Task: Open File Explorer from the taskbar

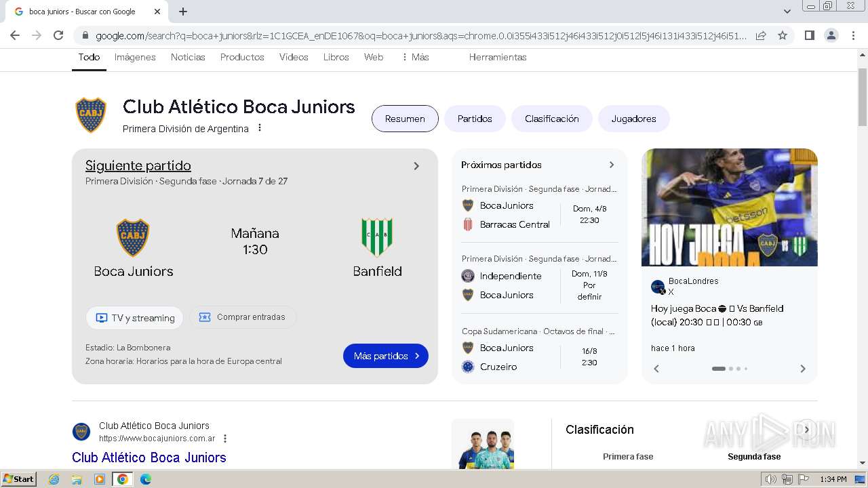Action: (x=77, y=479)
